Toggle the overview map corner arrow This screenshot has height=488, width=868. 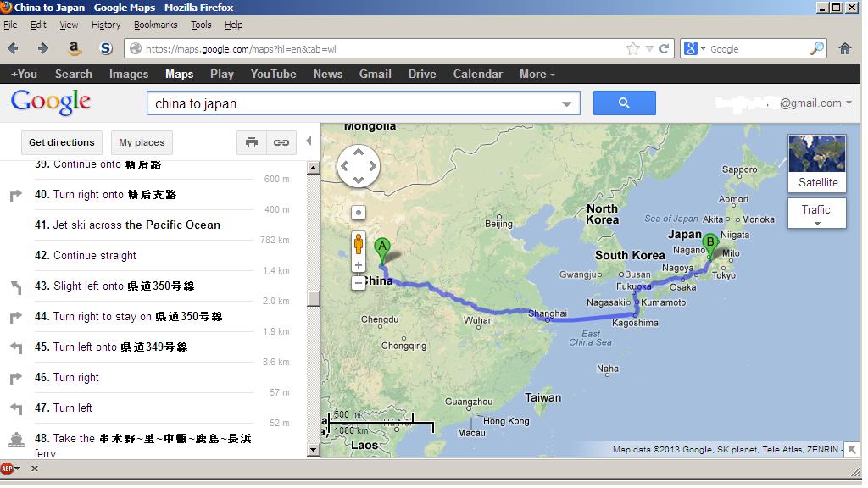(x=852, y=450)
